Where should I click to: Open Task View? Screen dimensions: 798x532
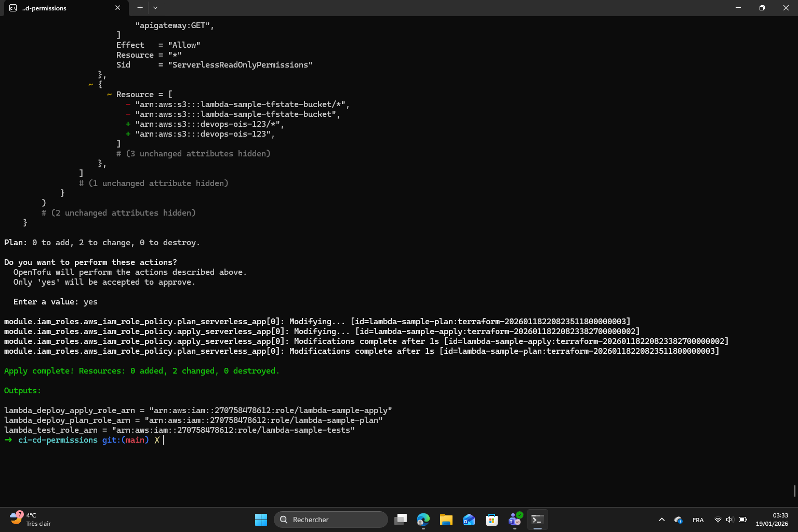[x=401, y=519]
